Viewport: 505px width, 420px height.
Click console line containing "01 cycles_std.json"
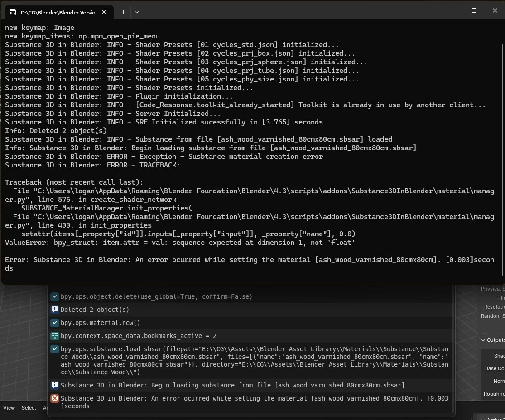[172, 45]
